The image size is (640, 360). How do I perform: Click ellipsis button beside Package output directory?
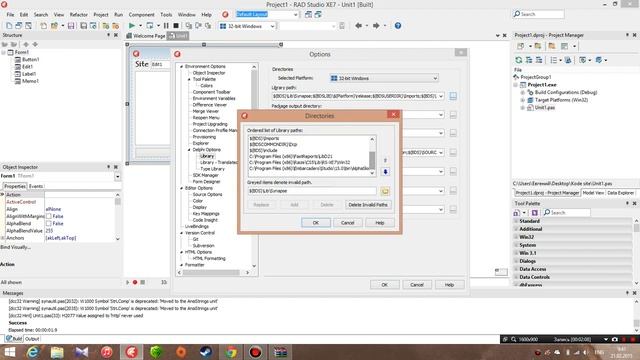[x=453, y=115]
